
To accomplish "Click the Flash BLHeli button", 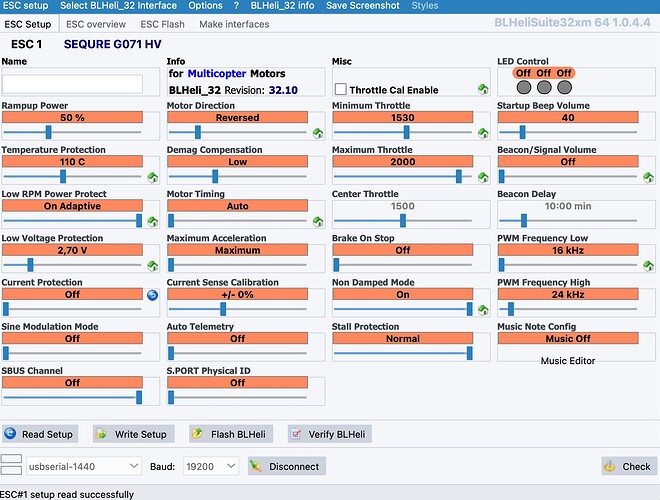I will pos(231,434).
